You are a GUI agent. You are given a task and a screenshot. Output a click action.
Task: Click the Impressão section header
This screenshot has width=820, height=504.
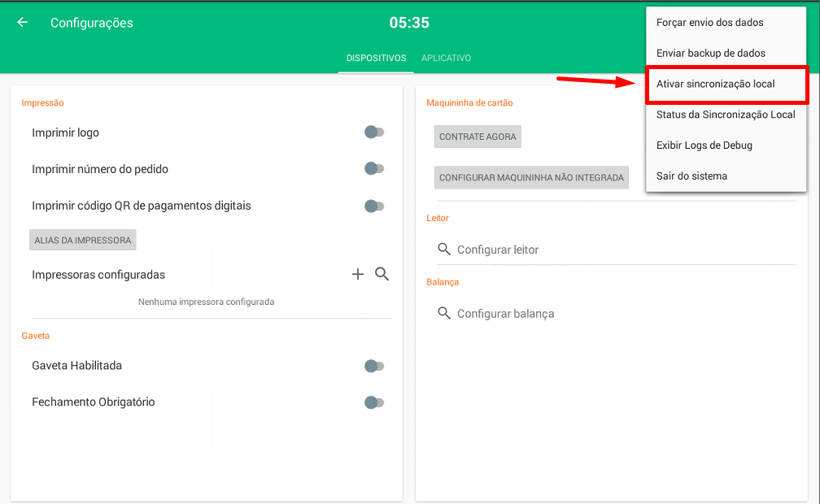(42, 103)
